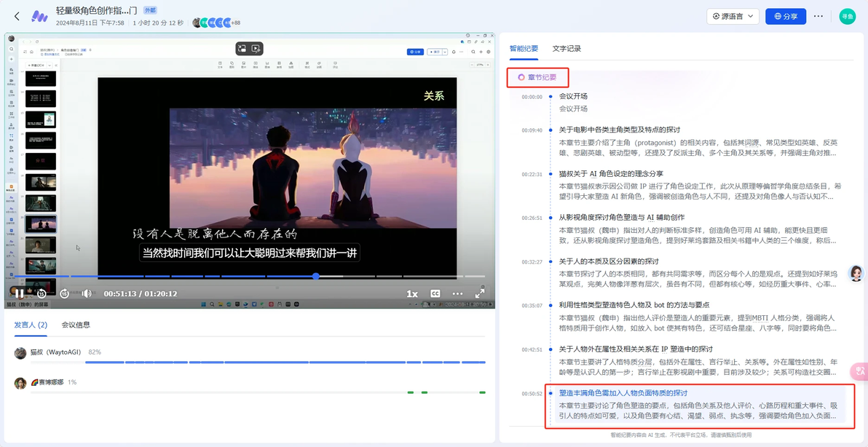Screen dimensions: 868x447
Task: Change the 1x playback speed
Action: 412,294
